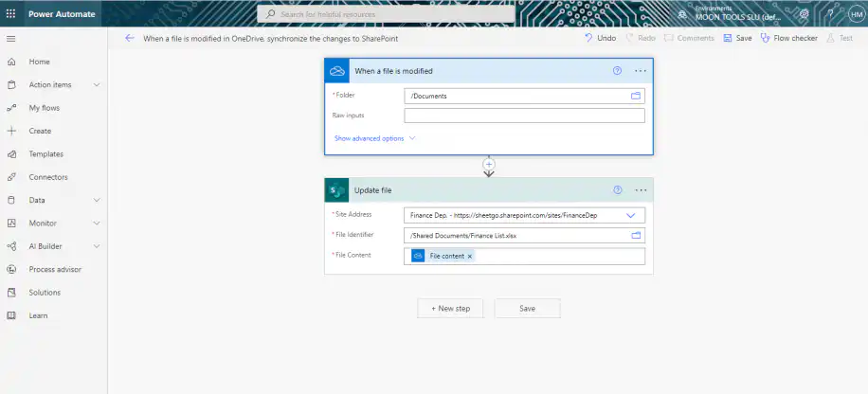Open help for Update file action
The image size is (868, 394).
(x=617, y=189)
